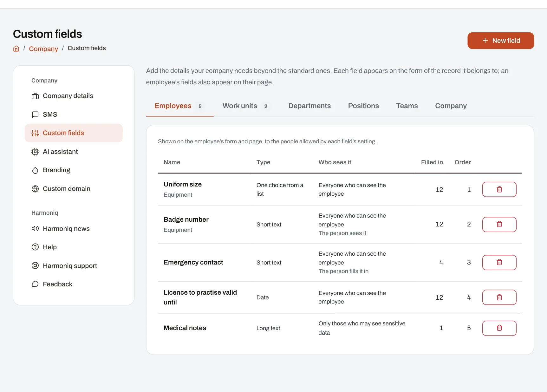Click the Badge number field name
The height and width of the screenshot is (392, 547).
186,219
